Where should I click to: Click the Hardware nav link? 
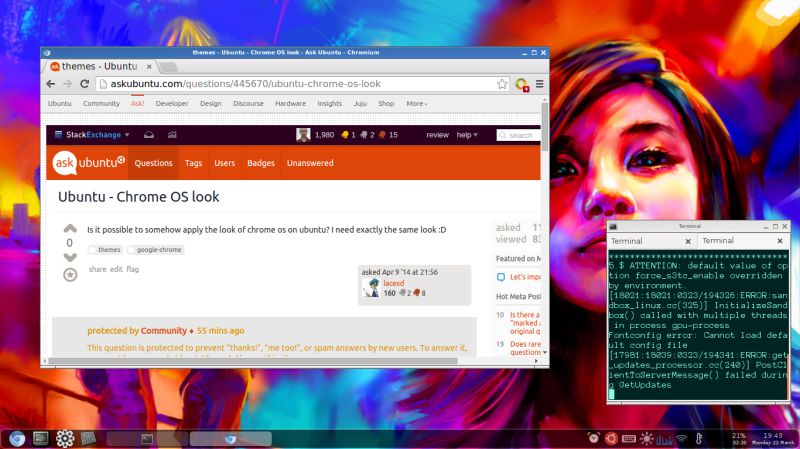[x=290, y=103]
